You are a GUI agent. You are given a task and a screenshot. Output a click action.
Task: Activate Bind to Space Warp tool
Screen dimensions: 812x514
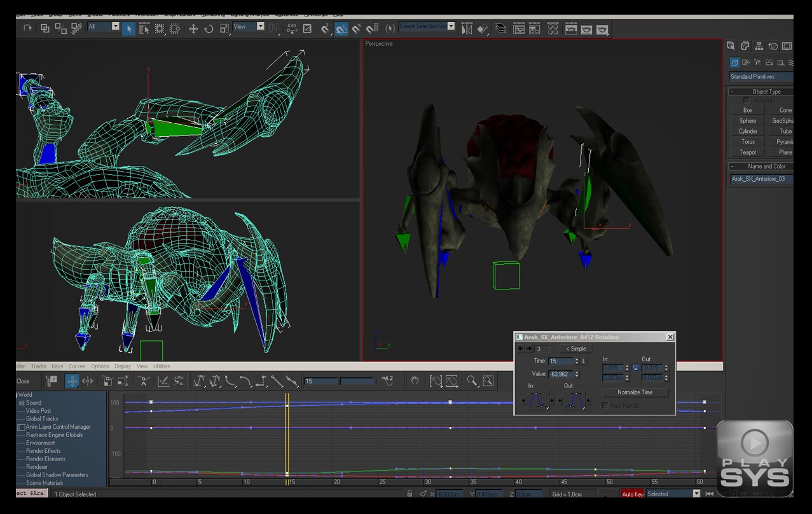click(76, 29)
